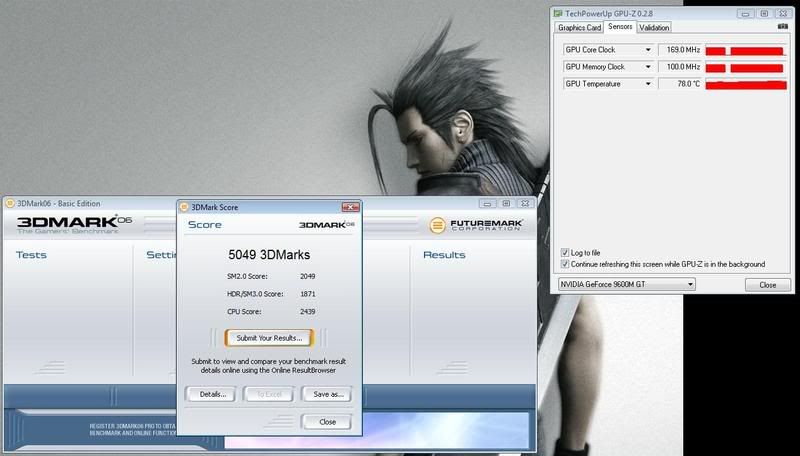Click the 3DMark06 logo in main window
This screenshot has width=800, height=456.
tap(74, 224)
